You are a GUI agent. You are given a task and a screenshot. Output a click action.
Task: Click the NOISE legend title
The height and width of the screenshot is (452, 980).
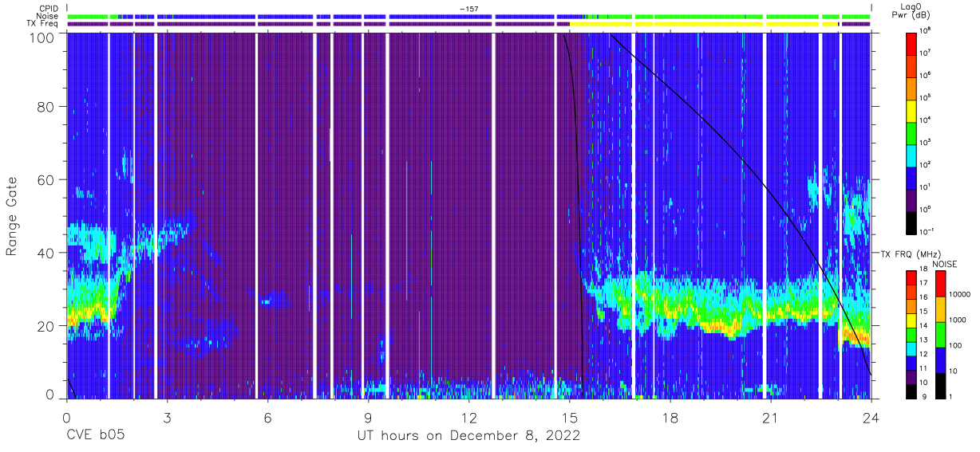click(946, 263)
